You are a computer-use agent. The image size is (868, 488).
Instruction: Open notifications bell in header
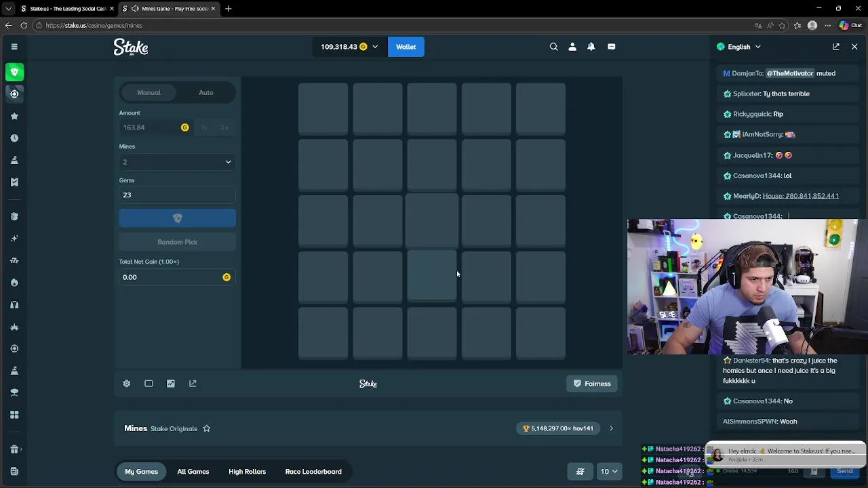[x=591, y=47]
